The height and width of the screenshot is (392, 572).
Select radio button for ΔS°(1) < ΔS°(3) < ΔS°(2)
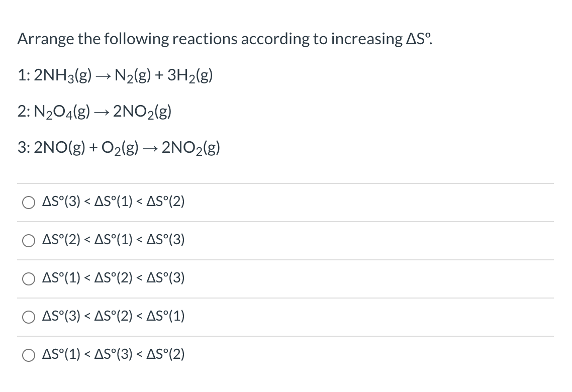28,355
